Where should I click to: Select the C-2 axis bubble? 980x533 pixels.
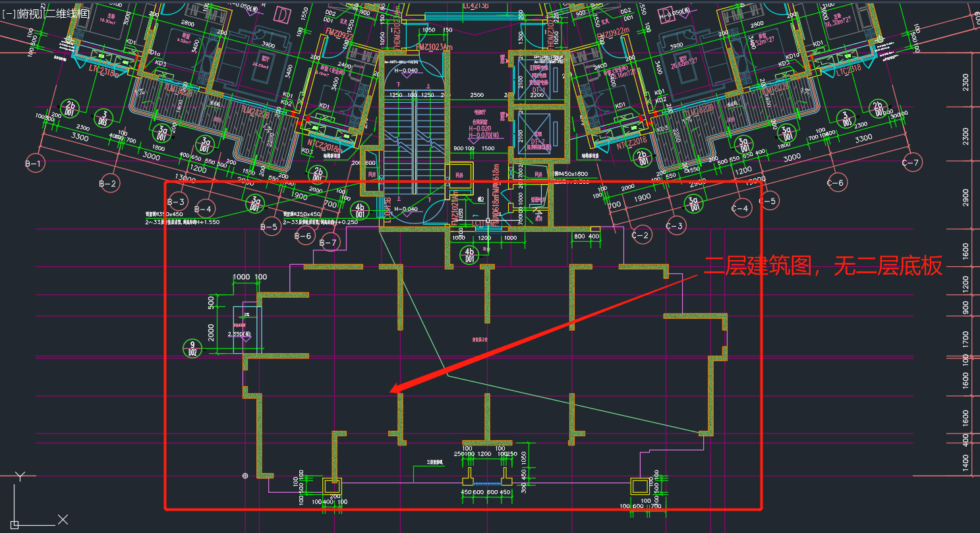[x=641, y=235]
